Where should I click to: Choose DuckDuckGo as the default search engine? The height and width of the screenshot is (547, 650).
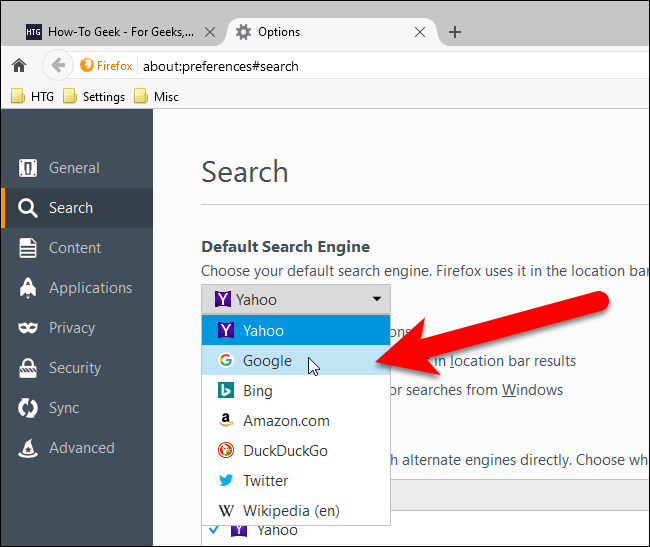pos(284,451)
